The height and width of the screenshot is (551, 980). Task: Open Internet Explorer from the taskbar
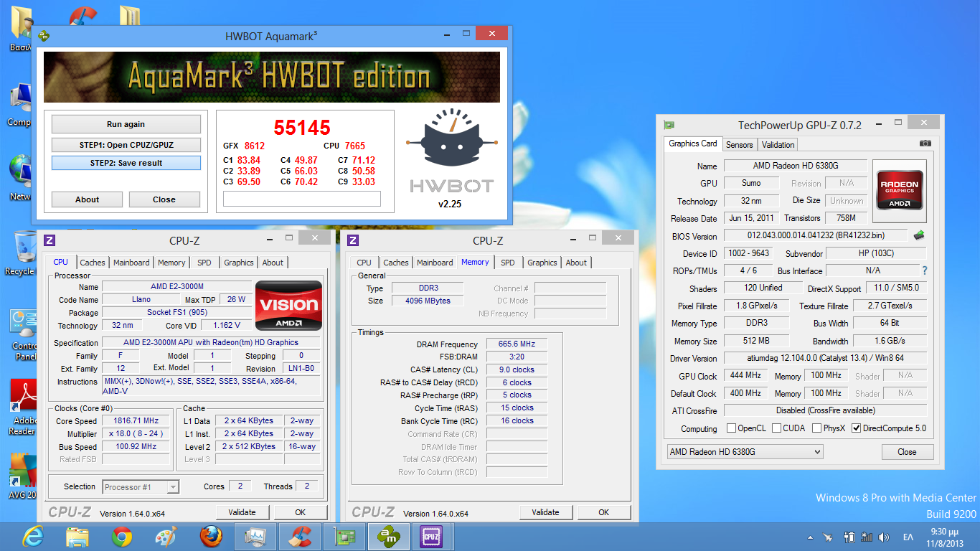[33, 536]
